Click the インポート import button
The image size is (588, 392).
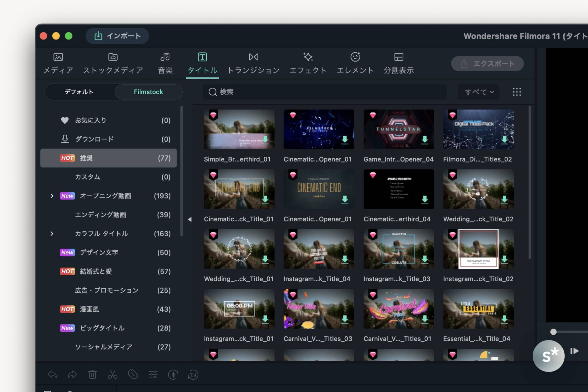[117, 36]
